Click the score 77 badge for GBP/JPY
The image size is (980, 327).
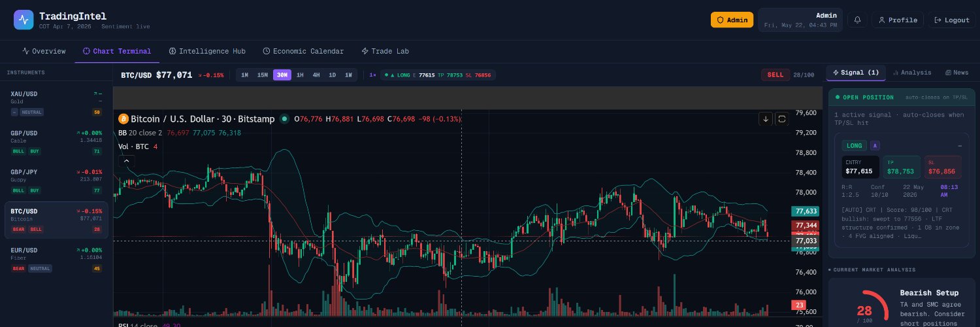click(x=97, y=190)
